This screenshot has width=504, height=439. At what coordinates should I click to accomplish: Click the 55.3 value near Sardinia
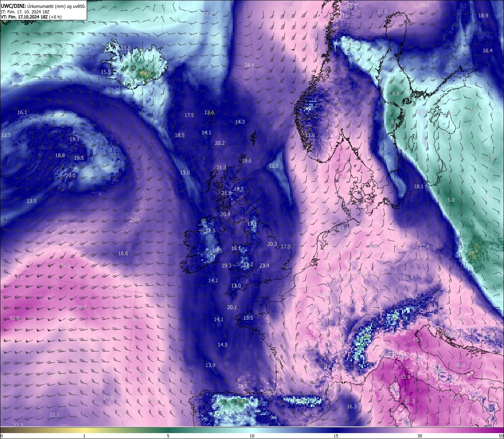tap(409, 401)
